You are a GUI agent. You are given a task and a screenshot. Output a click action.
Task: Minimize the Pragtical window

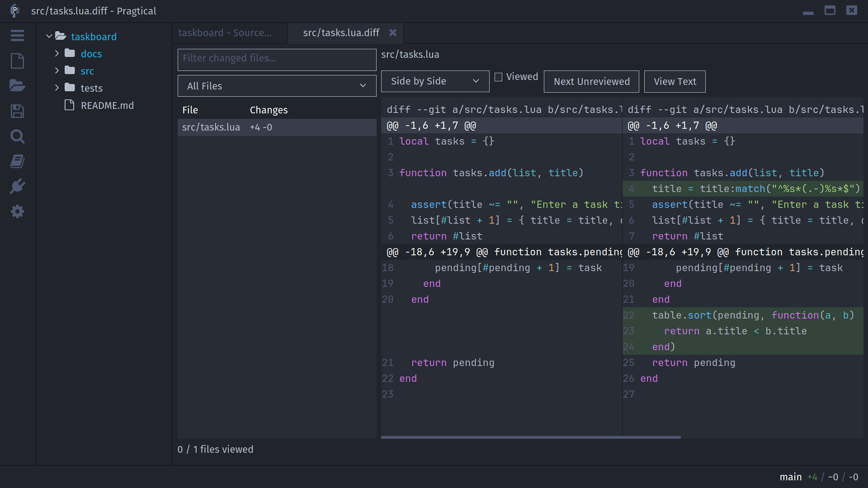coord(808,13)
